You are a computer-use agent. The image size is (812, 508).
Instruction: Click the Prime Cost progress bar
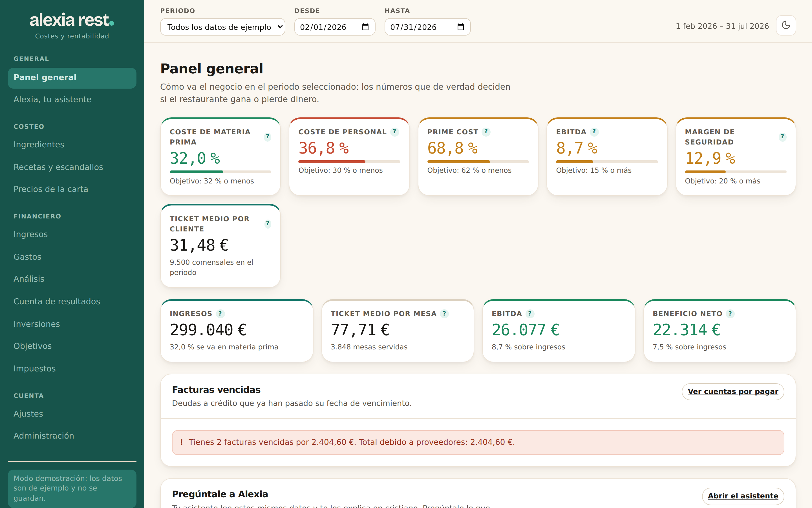pyautogui.click(x=478, y=162)
